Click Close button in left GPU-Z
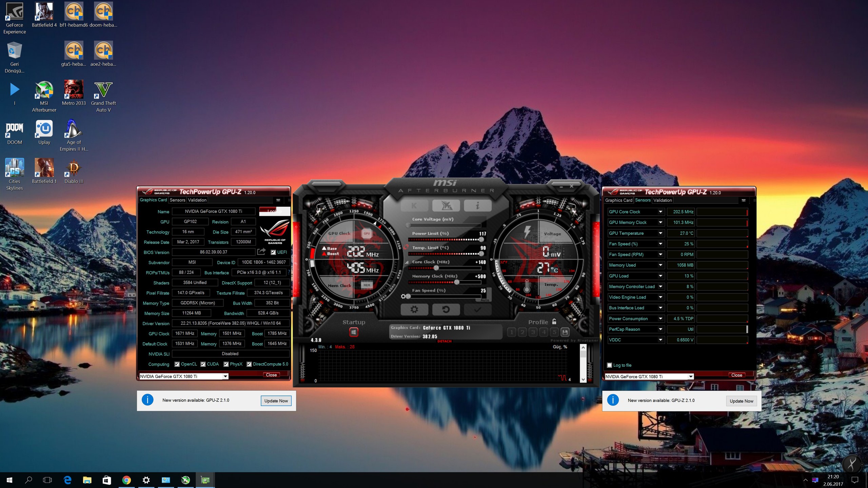 [271, 375]
